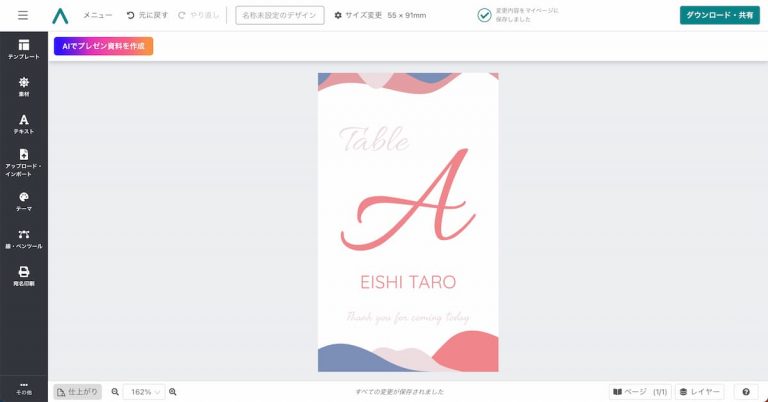Open the 宛名印刷 address printing panel
Screen dimensions: 768x402
coord(24,276)
